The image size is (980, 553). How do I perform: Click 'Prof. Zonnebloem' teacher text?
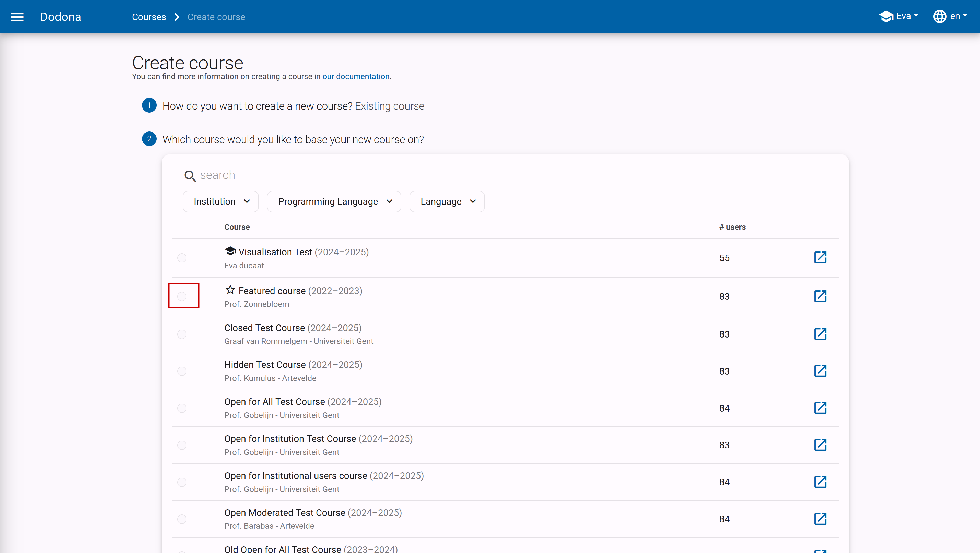(257, 304)
